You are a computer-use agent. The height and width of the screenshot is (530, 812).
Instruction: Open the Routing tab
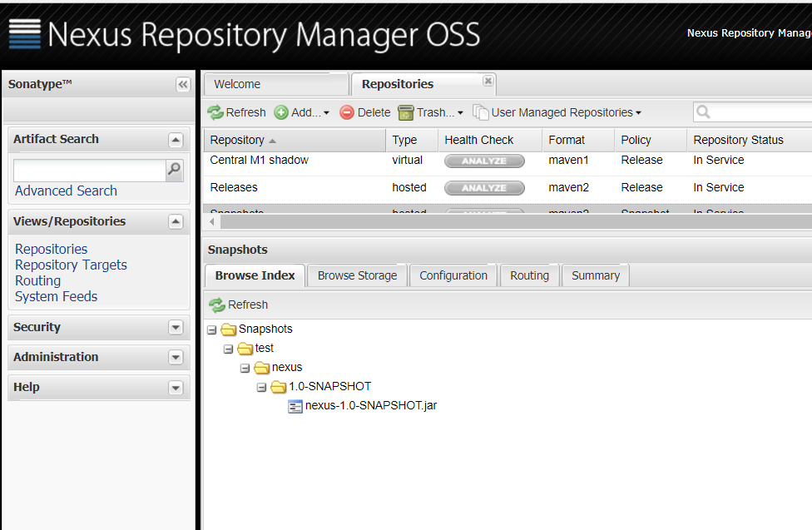529,275
